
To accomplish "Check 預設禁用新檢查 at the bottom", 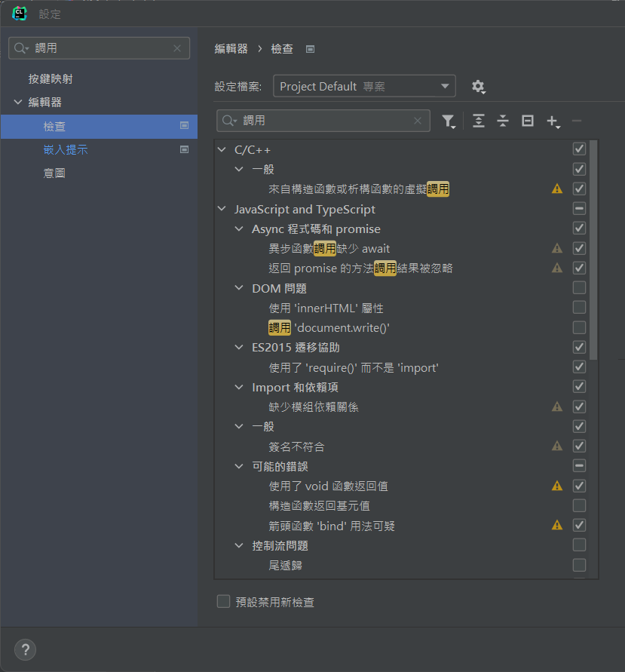I will coord(223,602).
